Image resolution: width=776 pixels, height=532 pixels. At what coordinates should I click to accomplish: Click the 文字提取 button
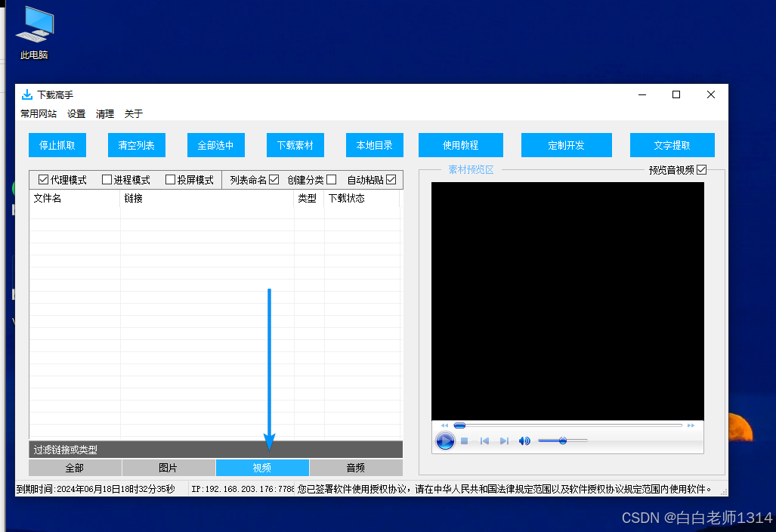pos(672,145)
